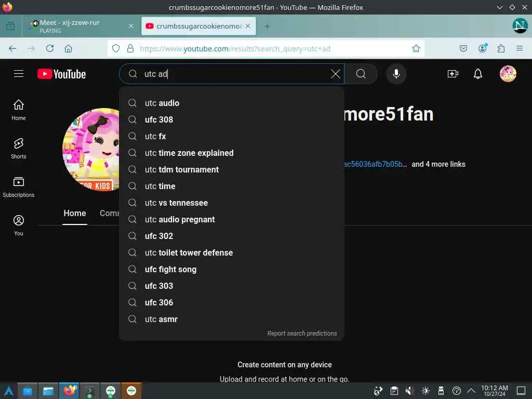Click the Firefox address bar URL
532x399 pixels.
[235, 48]
